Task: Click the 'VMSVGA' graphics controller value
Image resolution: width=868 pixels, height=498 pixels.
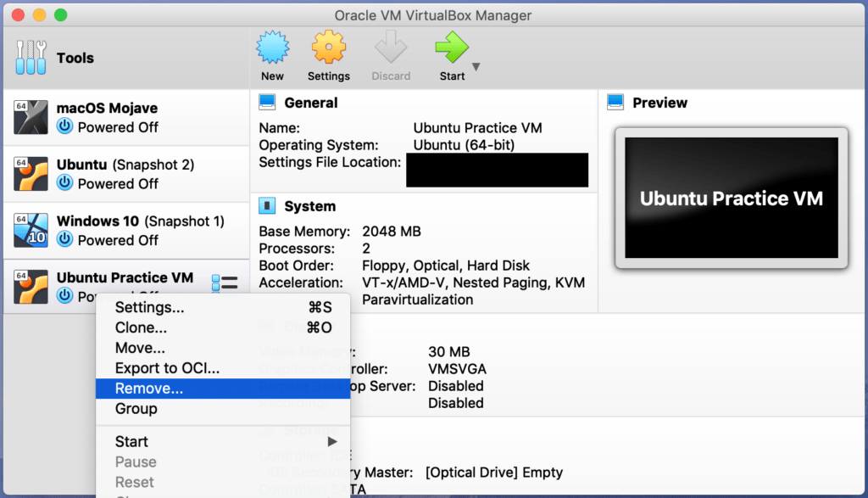Action: 457,369
